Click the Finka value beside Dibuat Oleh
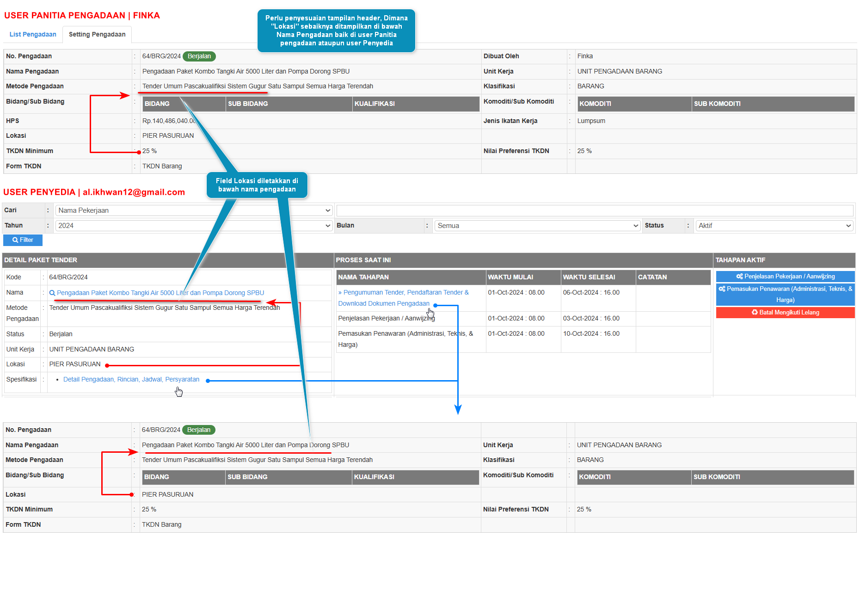The height and width of the screenshot is (616, 860). [x=585, y=56]
